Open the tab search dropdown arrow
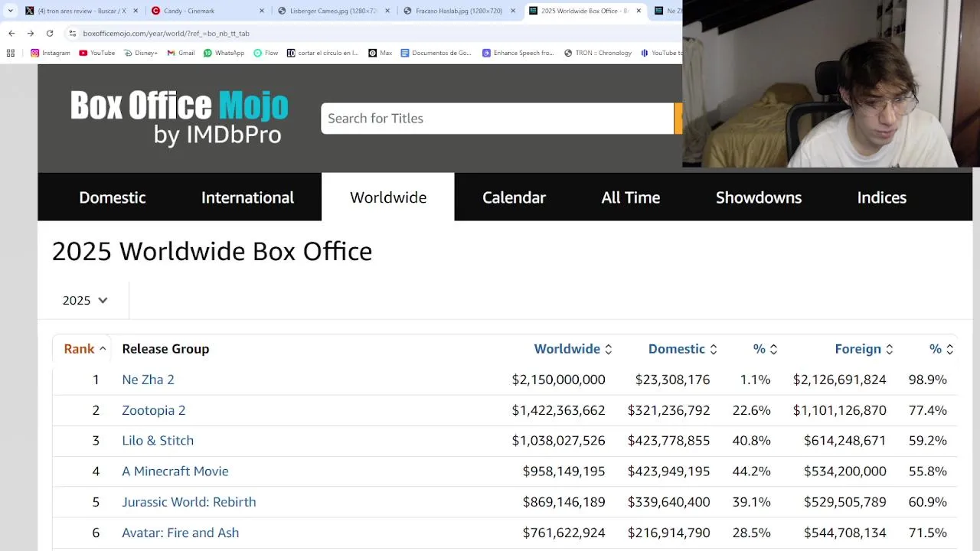 tap(11, 11)
